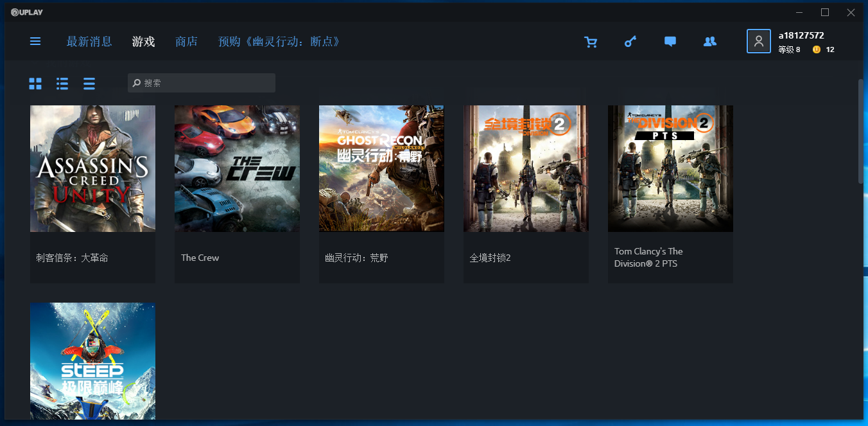Click the key activation icon

pyautogui.click(x=630, y=42)
